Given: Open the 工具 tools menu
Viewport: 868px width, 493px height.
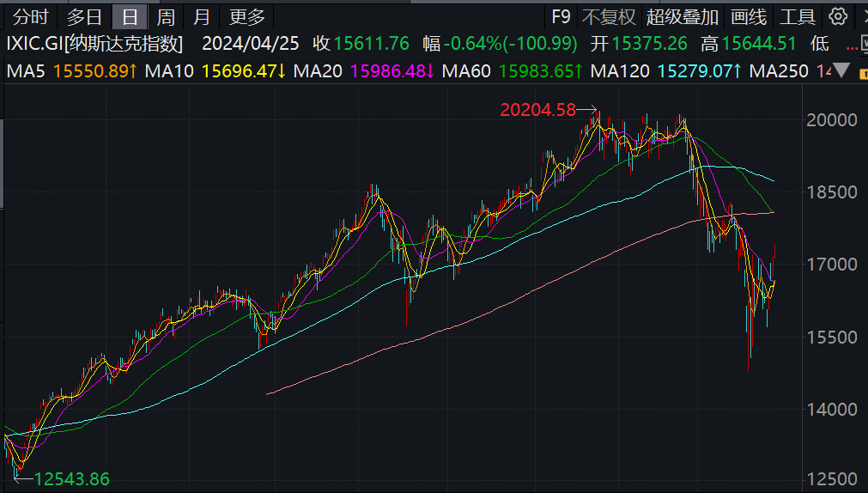Looking at the screenshot, I should pyautogui.click(x=797, y=16).
